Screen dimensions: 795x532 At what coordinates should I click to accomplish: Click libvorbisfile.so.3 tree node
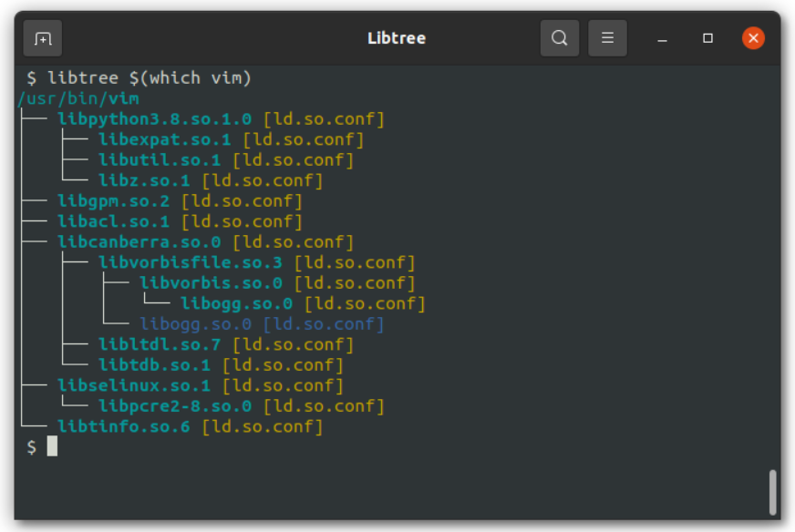191,262
